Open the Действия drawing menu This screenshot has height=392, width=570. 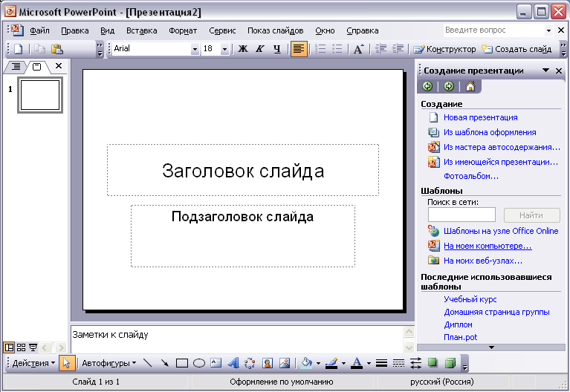click(33, 363)
